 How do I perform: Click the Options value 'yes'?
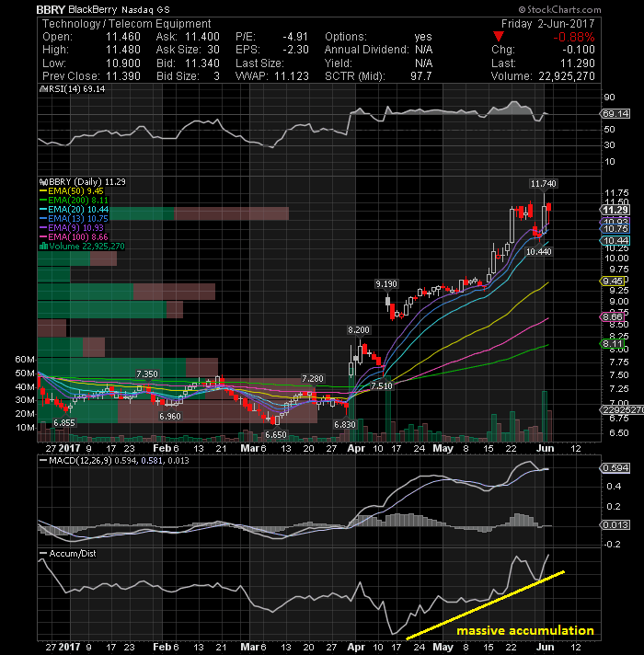click(423, 37)
